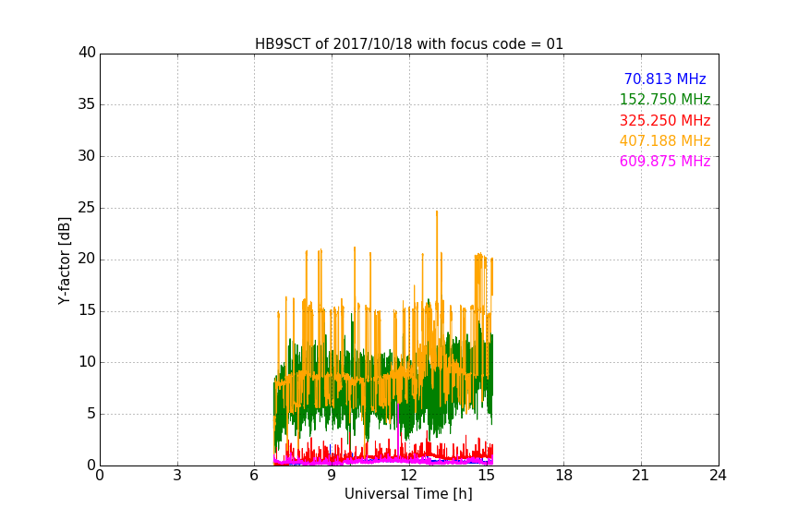This screenshot has width=798, height=532.
Task: Click the x-axis tick label 9
Action: point(332,476)
